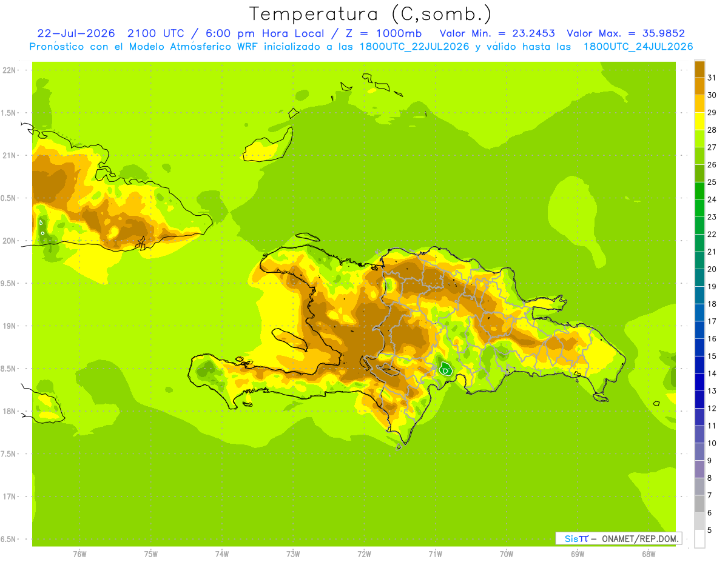Click the "17N" latitude label
This screenshot has width=728, height=562.
click(x=10, y=497)
